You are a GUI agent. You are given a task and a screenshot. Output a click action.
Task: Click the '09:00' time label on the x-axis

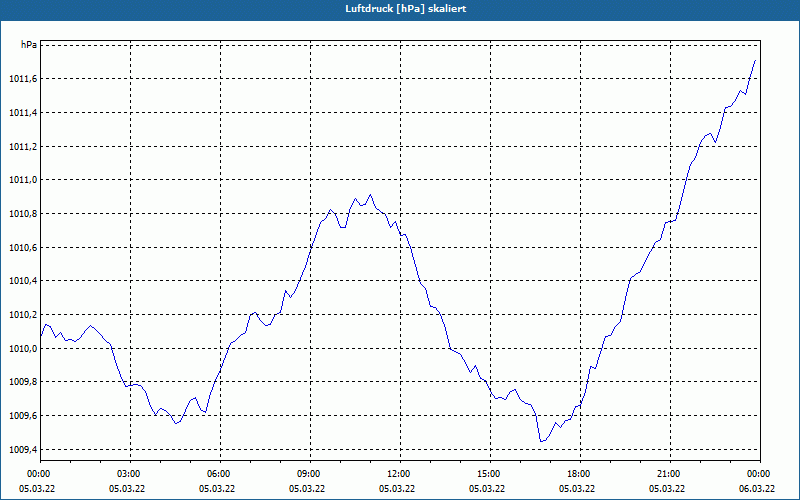click(x=307, y=474)
